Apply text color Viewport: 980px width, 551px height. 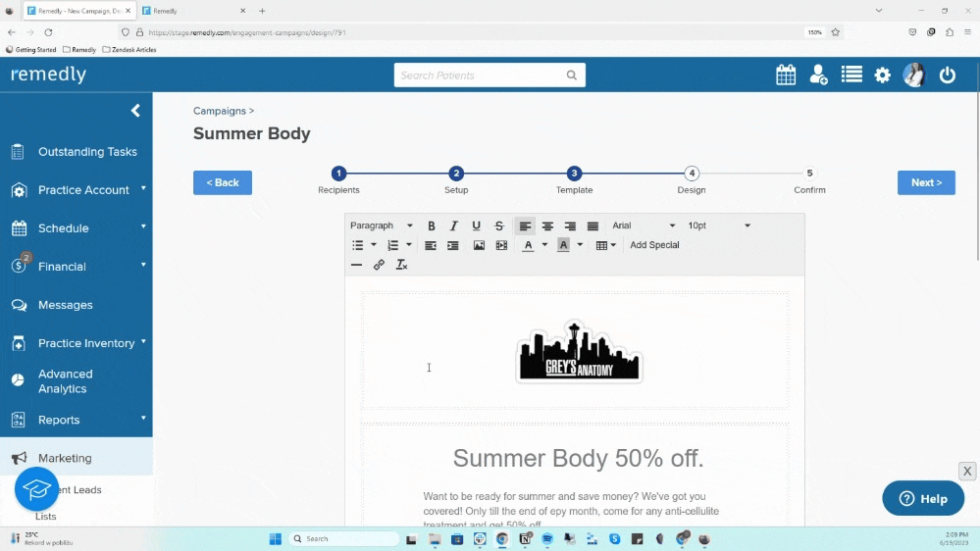click(x=528, y=245)
